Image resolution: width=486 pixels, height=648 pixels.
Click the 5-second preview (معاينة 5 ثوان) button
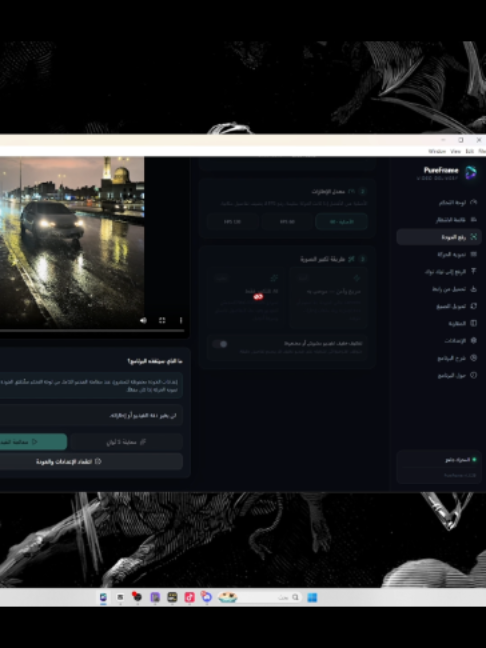126,442
